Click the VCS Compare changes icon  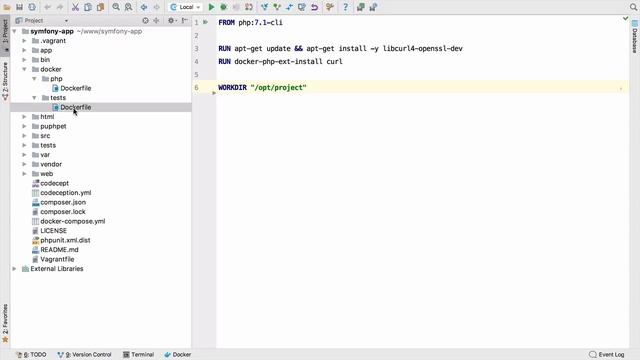coord(289,7)
